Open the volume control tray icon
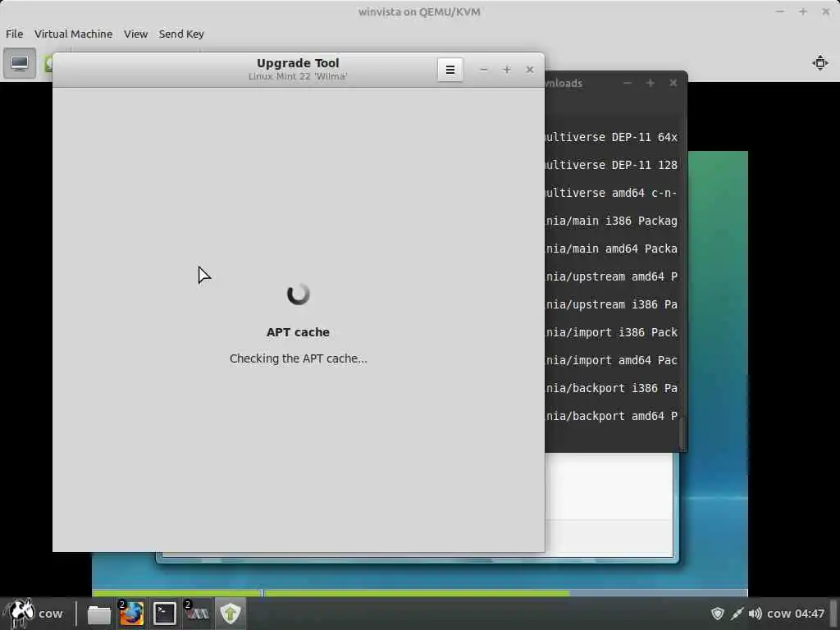Screen dimensions: 840x630 click(755, 614)
